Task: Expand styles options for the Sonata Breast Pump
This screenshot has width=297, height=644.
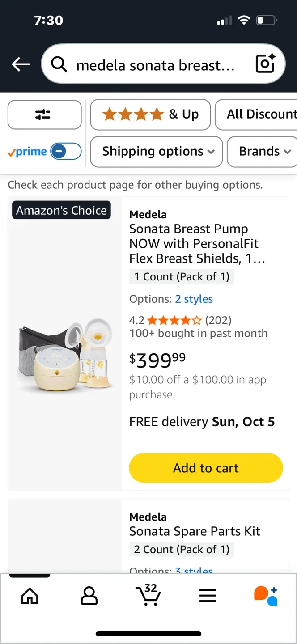Action: [x=194, y=299]
